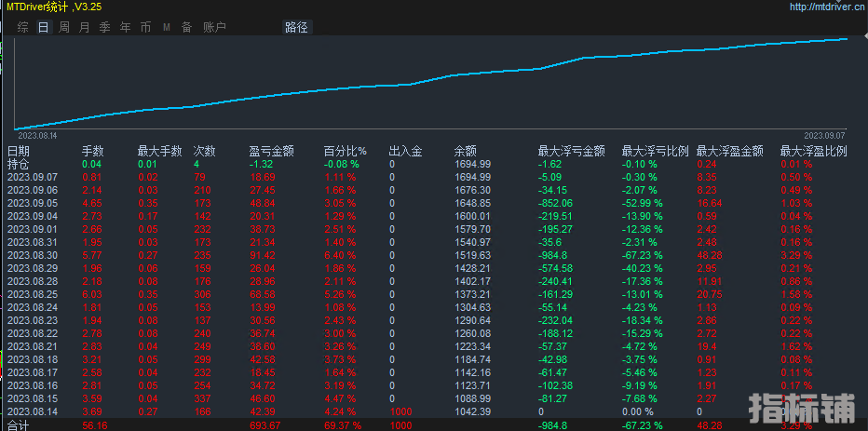
Task: Open the 月 monthly tab
Action: (84, 27)
